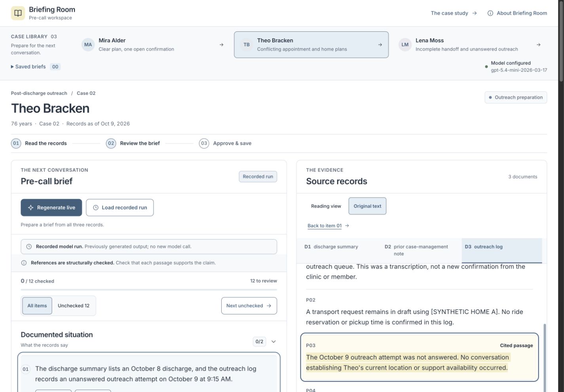The height and width of the screenshot is (392, 564).
Task: Open the D3 outreach log tab
Action: point(502,250)
